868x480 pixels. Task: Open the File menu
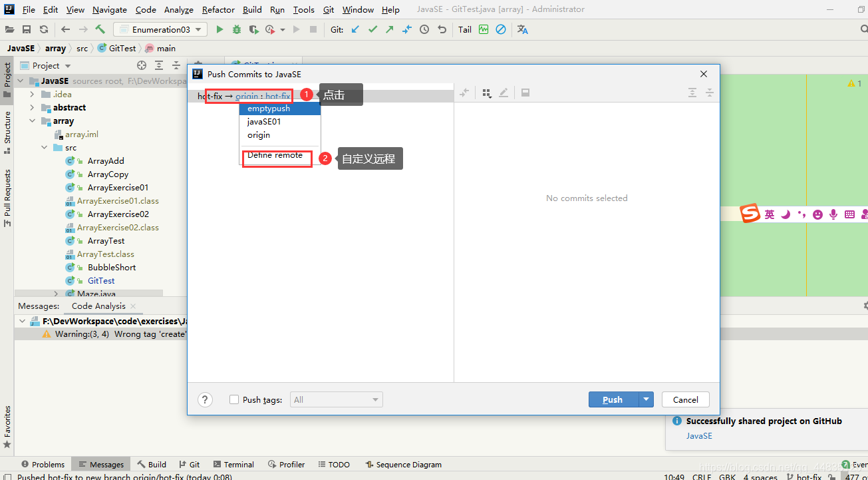coord(29,9)
